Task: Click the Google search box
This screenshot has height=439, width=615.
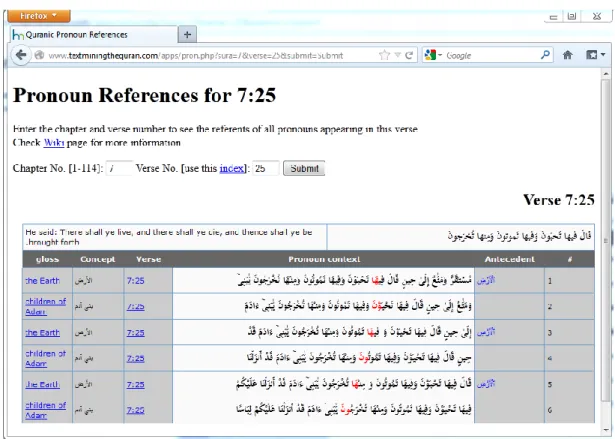Action: [x=490, y=55]
